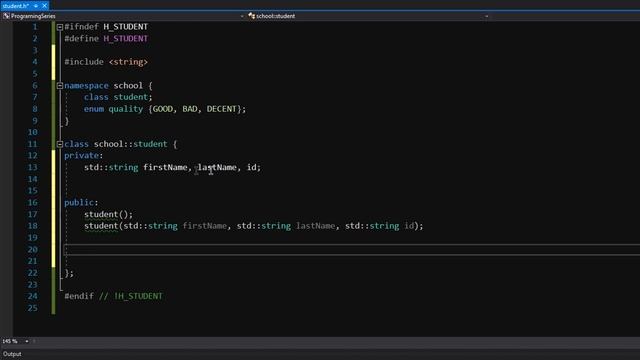Collapse the class school::student block
Screen dimensions: 640x360
(x=60, y=144)
